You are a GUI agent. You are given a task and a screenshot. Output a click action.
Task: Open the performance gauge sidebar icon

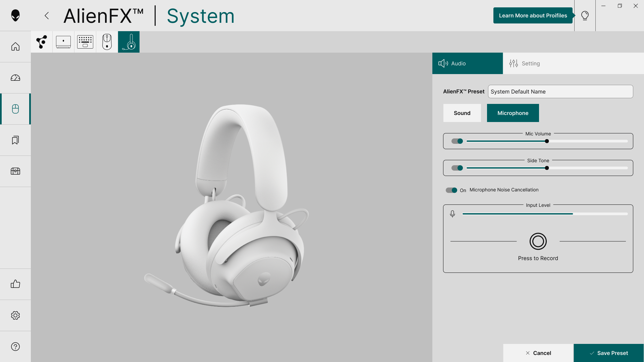[x=15, y=78]
